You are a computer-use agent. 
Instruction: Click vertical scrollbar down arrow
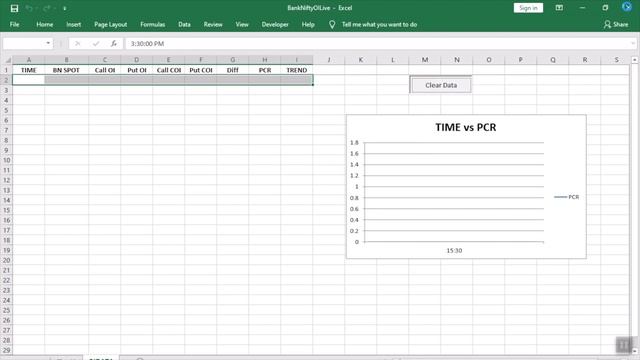(634, 351)
